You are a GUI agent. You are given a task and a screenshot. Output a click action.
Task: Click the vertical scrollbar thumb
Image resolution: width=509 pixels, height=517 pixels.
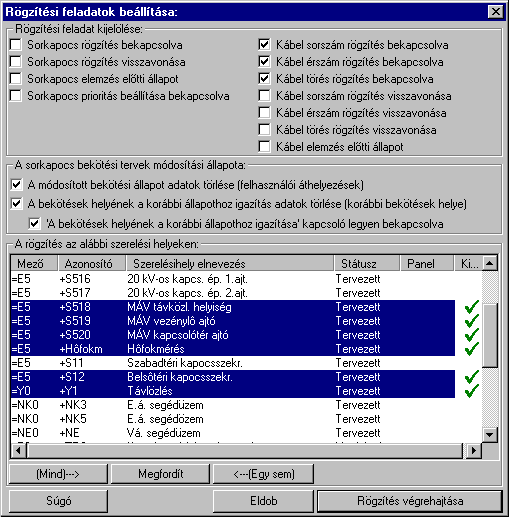[x=490, y=335]
